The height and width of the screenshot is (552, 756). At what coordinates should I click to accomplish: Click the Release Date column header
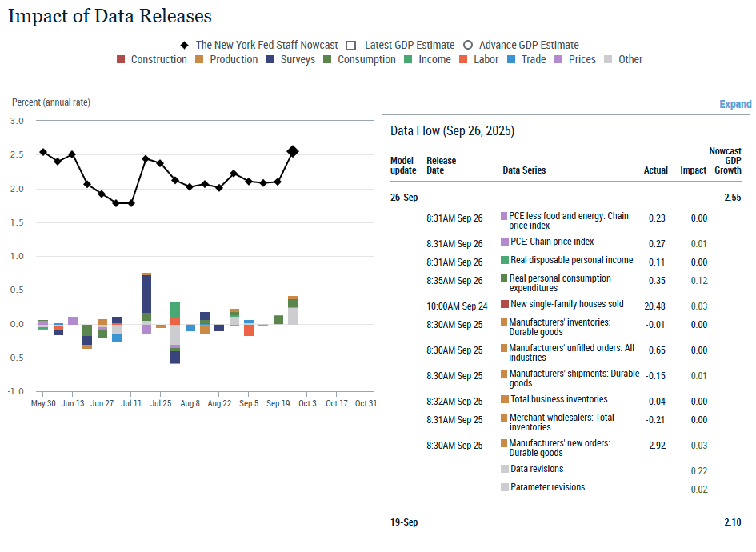(441, 166)
